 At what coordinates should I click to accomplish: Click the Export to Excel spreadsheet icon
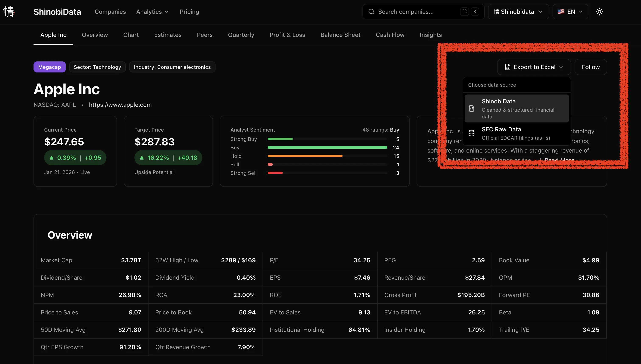tap(507, 67)
